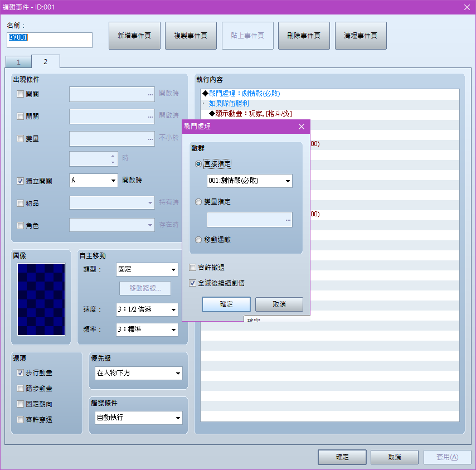476x470 pixels.
Task: Enable 物品 condition checkbox
Action: pyautogui.click(x=20, y=203)
